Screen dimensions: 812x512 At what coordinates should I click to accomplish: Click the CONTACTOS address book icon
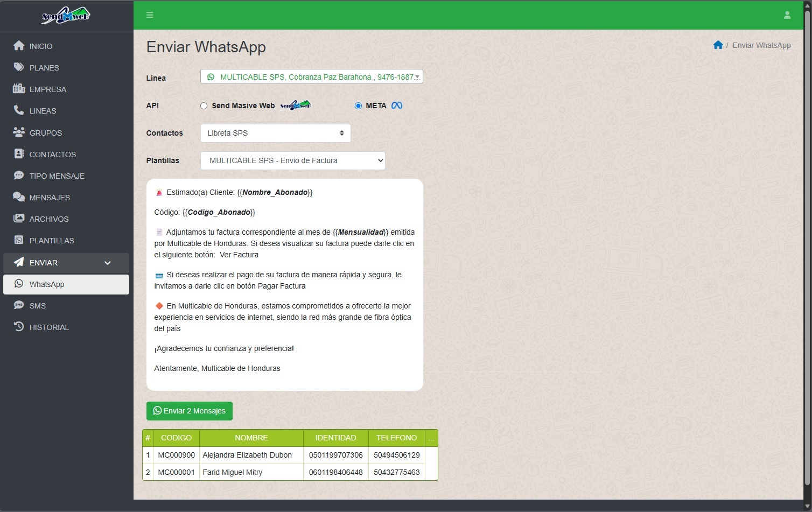click(19, 154)
